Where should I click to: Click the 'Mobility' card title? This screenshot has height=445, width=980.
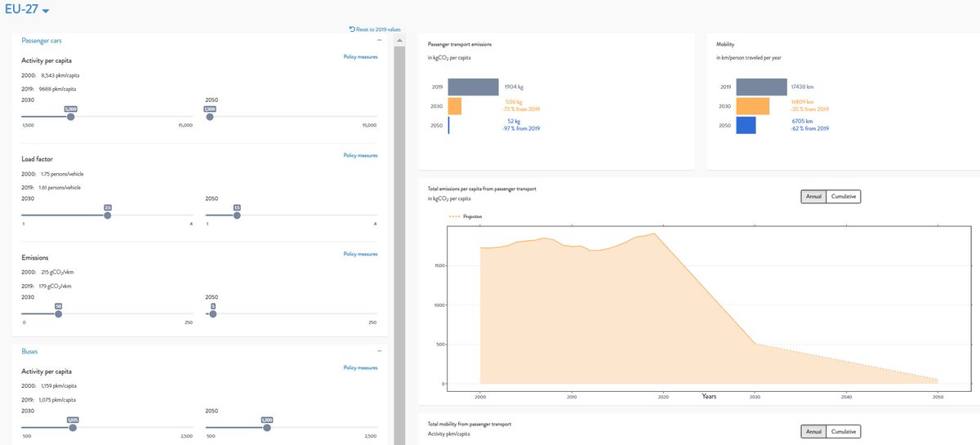[725, 43]
